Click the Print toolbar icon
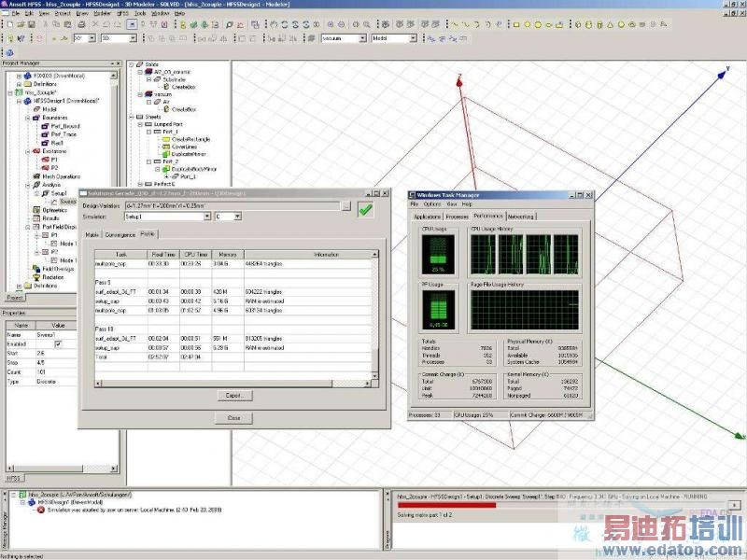Viewport: 747px width, 560px height. [81, 24]
